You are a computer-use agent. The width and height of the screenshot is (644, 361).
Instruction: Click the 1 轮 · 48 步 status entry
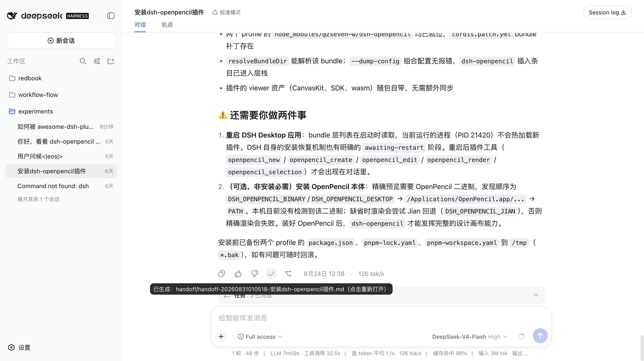(x=246, y=353)
